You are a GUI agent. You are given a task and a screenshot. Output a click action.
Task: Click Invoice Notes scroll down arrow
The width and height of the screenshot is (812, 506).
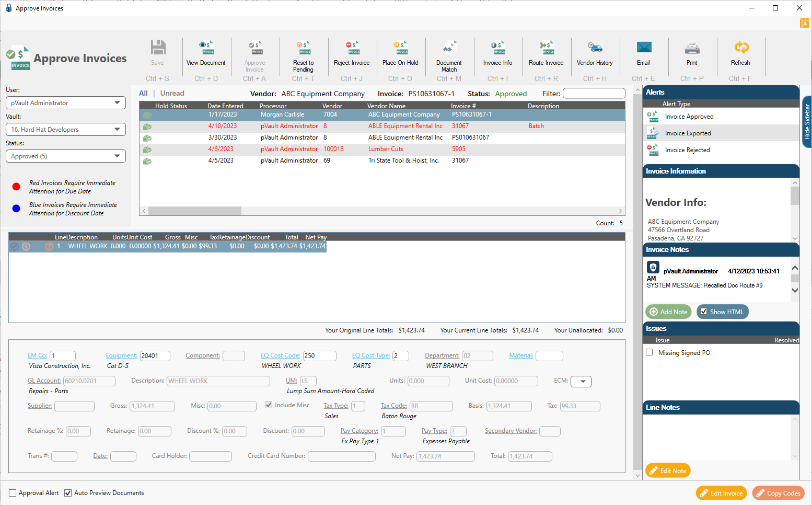tap(795, 291)
